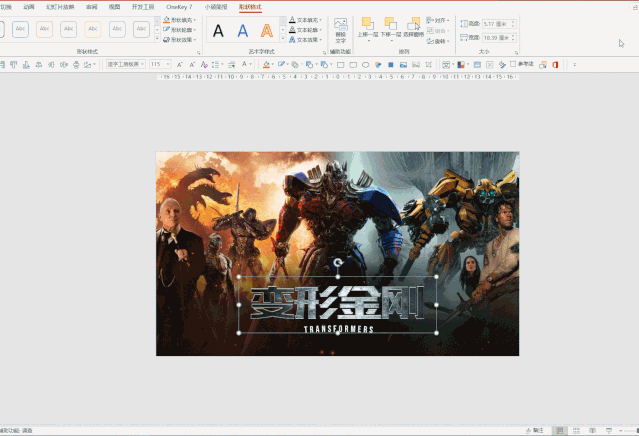Apply the orange outlined WordArt style
This screenshot has height=436, width=639.
(266, 31)
